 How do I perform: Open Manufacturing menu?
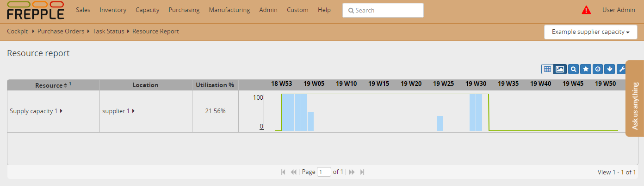[x=229, y=10]
